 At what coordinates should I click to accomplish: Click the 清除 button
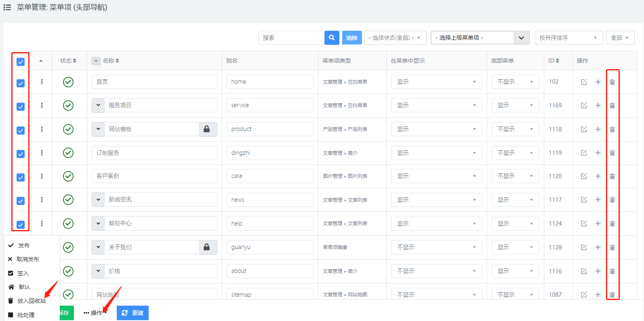click(x=351, y=38)
